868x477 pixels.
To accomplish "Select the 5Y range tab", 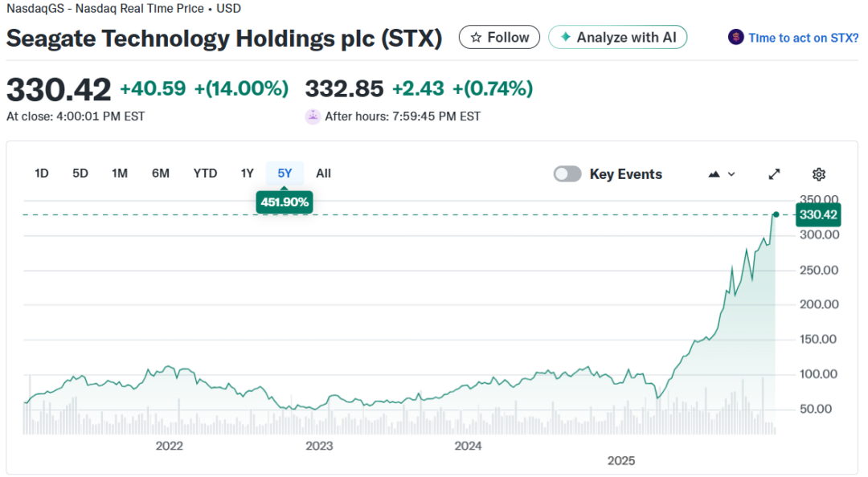I will pyautogui.click(x=285, y=173).
